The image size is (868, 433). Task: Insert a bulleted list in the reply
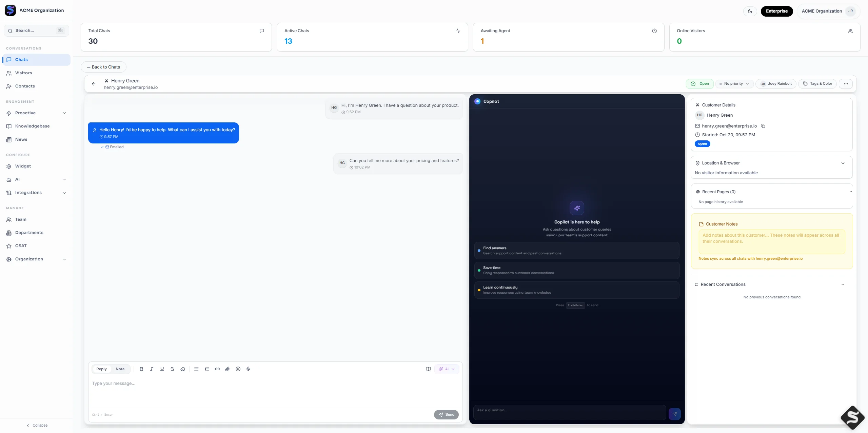pyautogui.click(x=196, y=369)
